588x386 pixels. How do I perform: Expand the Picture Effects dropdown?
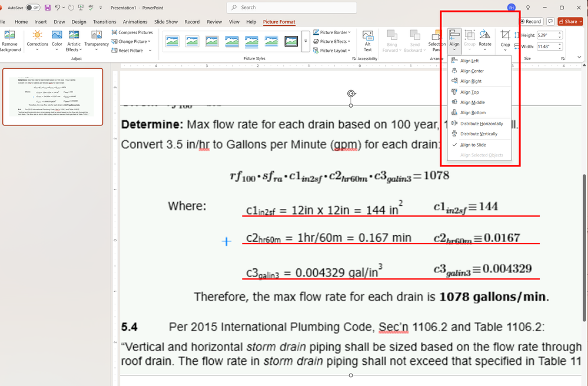click(332, 42)
